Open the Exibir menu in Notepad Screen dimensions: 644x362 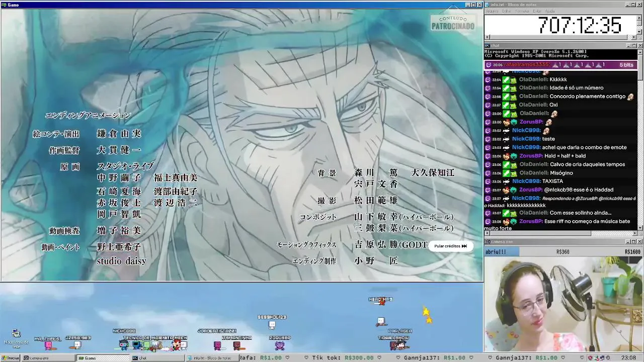pyautogui.click(x=537, y=11)
